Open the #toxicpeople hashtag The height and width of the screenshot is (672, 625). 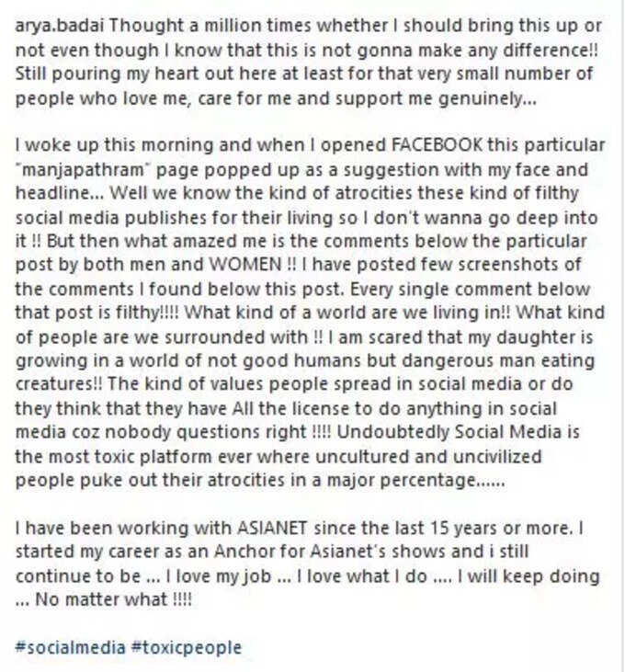pyautogui.click(x=187, y=647)
